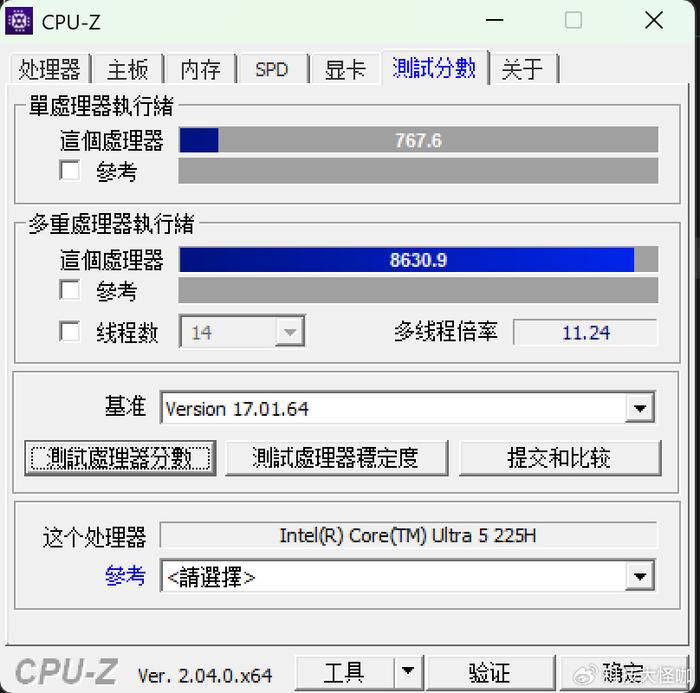
Task: Open the 主板 mainboard tab
Action: coord(128,70)
